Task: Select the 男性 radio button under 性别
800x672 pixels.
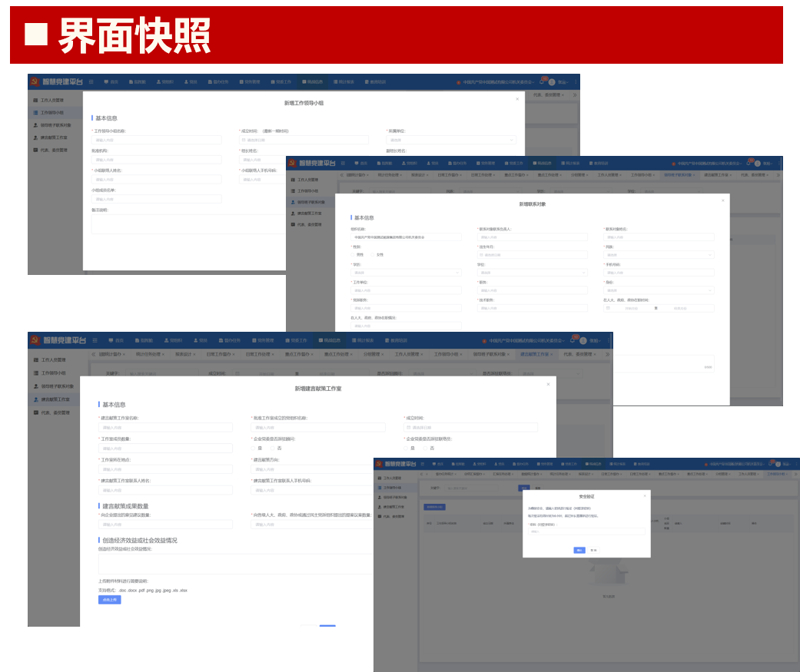Action: [353, 254]
